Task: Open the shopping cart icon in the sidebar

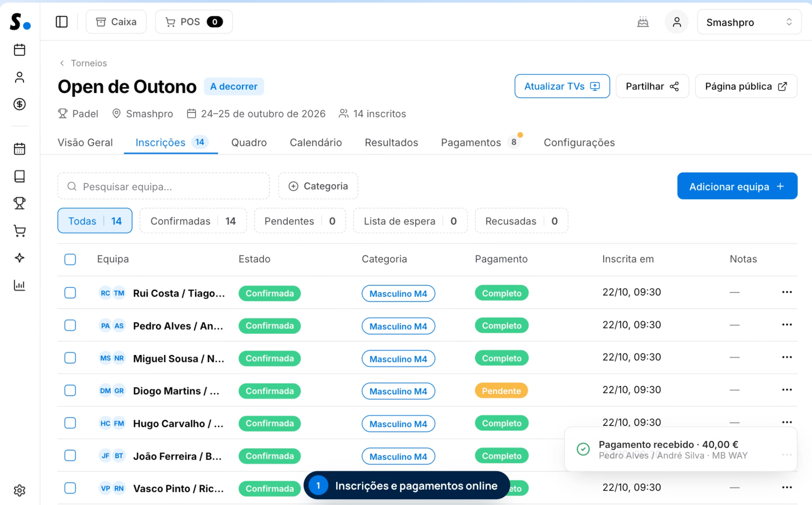Action: 19,231
